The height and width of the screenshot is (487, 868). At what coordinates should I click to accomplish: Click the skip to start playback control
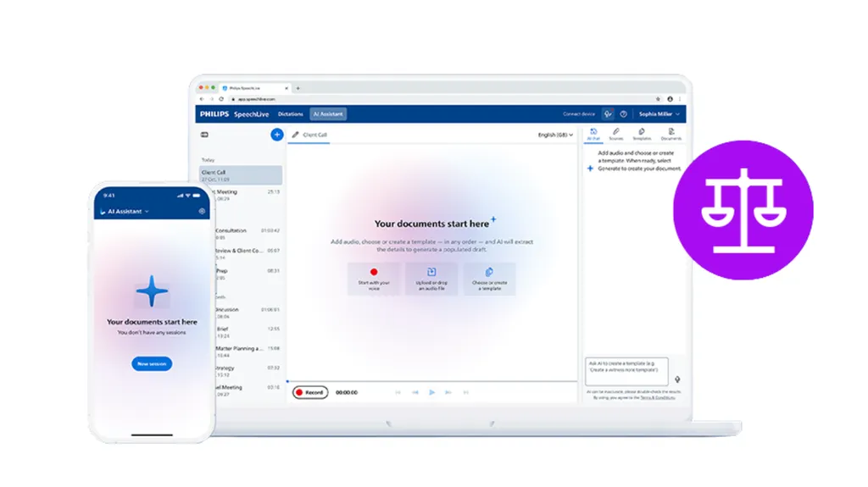coord(398,392)
